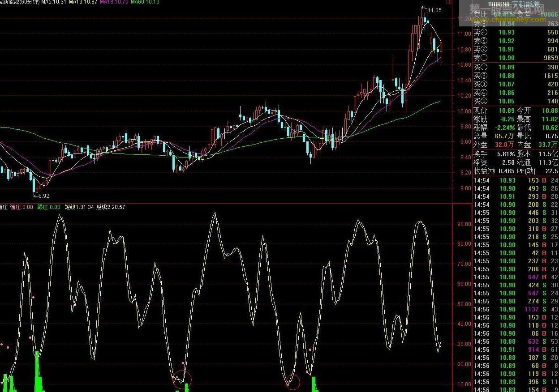Click the 卖④ sell price 10.93
Viewport: 559px width, 392px height.
(507, 32)
